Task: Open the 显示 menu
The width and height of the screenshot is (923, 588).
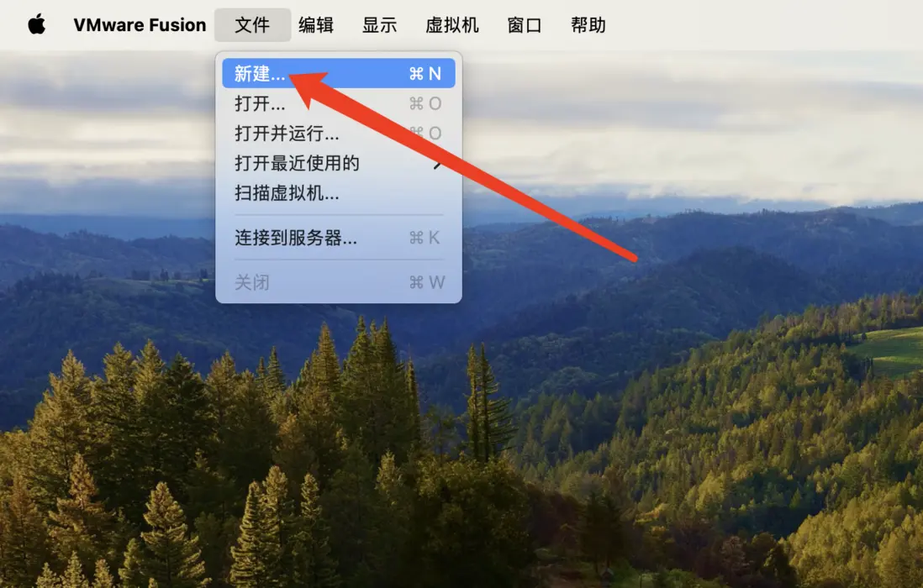Action: [x=380, y=24]
